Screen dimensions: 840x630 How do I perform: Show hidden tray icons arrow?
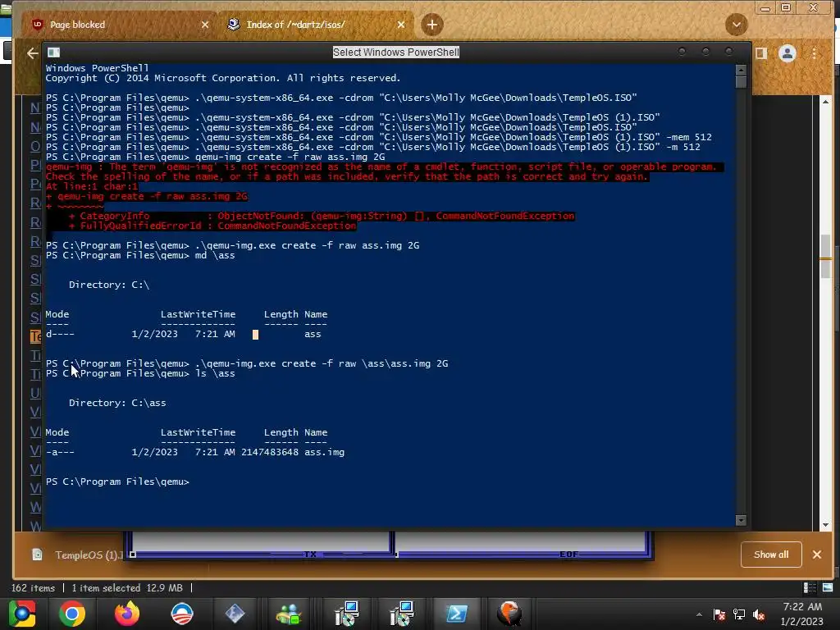click(699, 614)
